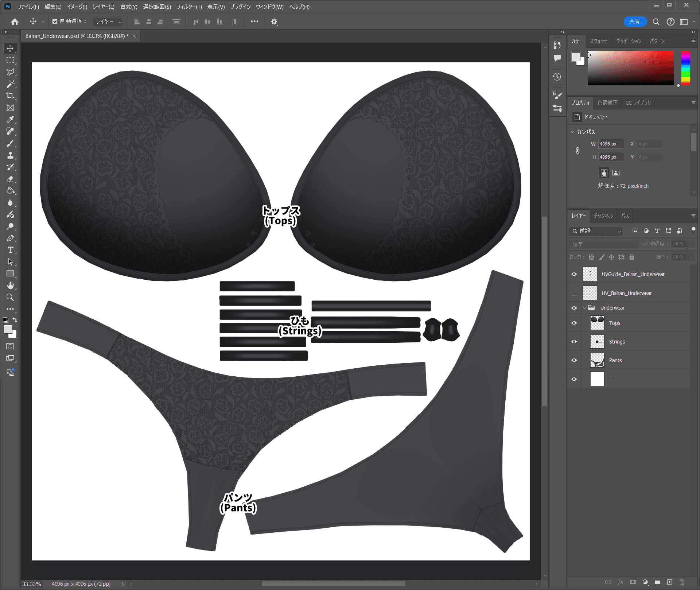Image resolution: width=700 pixels, height=590 pixels.
Task: Open the File menu
Action: click(x=28, y=7)
